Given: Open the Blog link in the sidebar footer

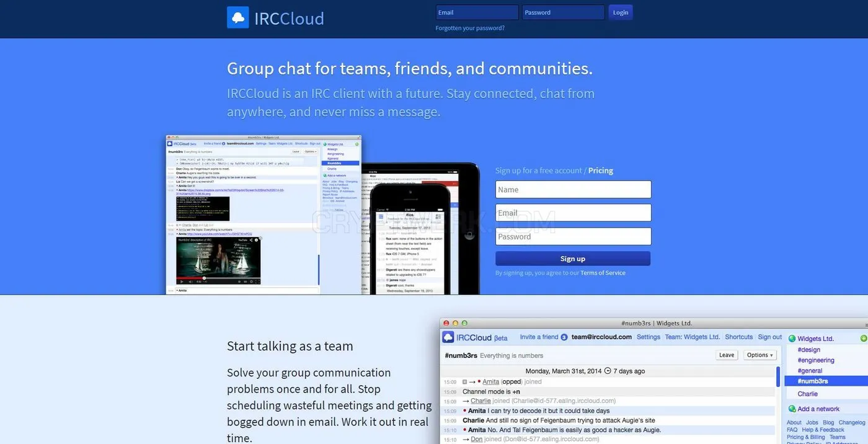Looking at the screenshot, I should (828, 423).
